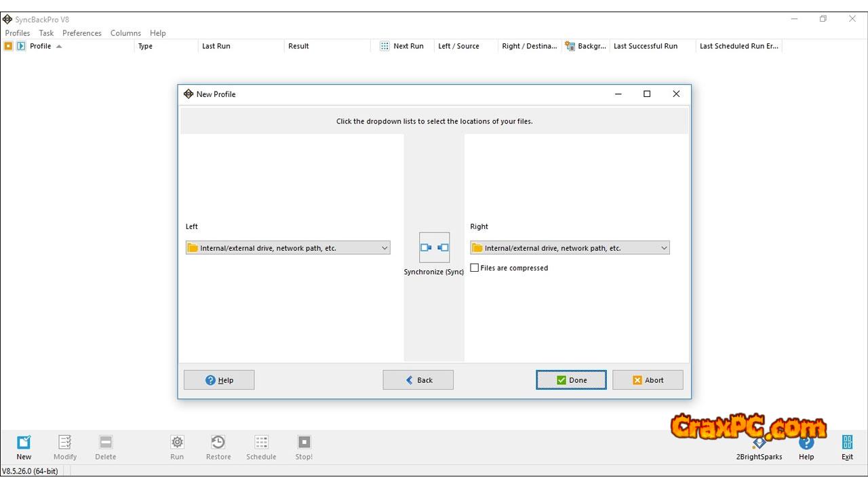
Task: Open the Schedule grid icon
Action: tap(261, 443)
